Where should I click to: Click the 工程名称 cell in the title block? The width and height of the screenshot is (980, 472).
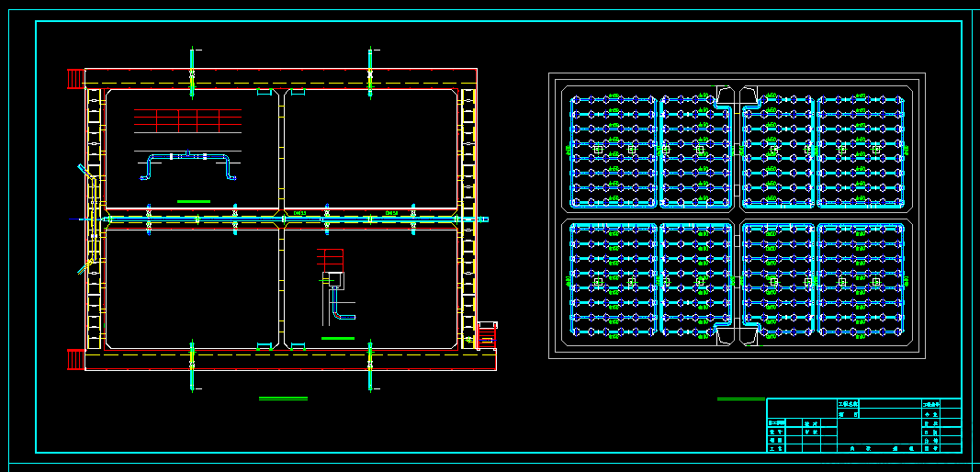pyautogui.click(x=848, y=404)
